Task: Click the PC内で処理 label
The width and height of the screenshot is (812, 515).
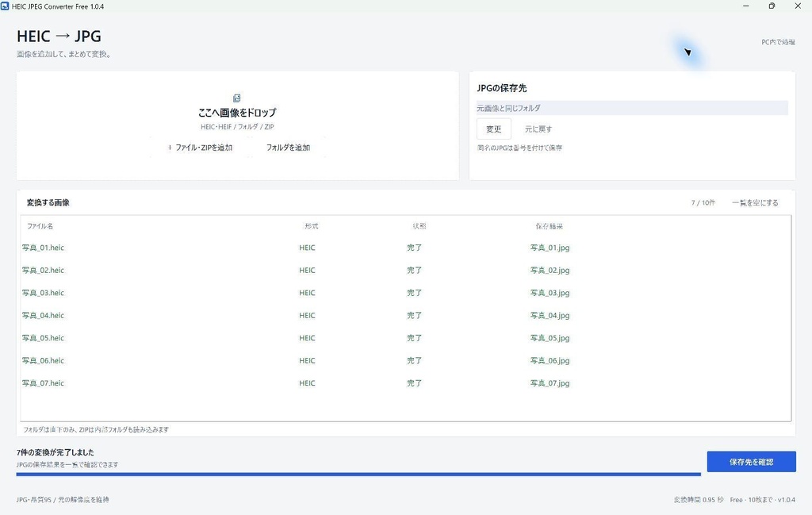Action: [x=778, y=42]
